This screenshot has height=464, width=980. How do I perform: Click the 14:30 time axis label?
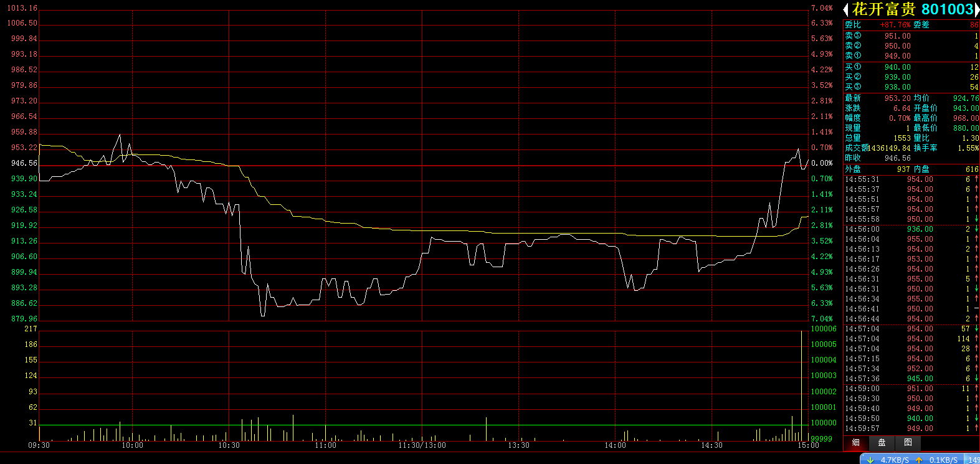(712, 445)
